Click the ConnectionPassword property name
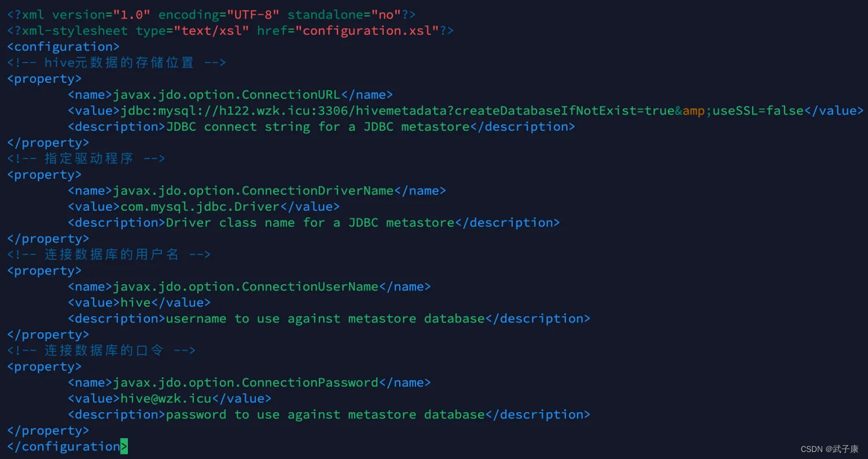The width and height of the screenshot is (868, 459). tap(246, 383)
